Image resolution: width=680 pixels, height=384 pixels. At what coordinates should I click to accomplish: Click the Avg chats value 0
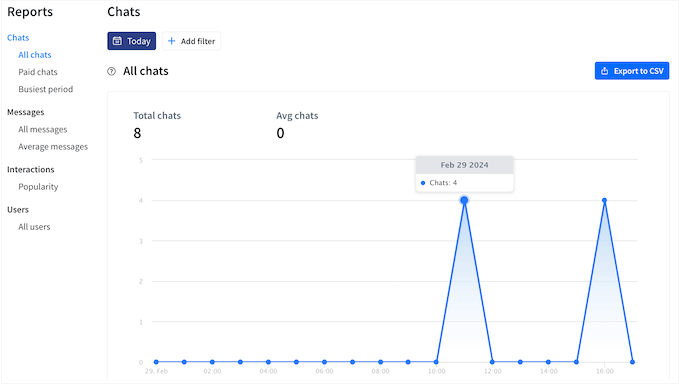(x=280, y=133)
